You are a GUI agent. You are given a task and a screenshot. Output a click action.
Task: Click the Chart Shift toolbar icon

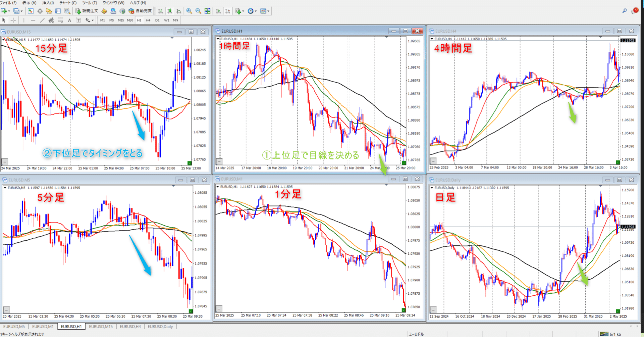point(228,11)
